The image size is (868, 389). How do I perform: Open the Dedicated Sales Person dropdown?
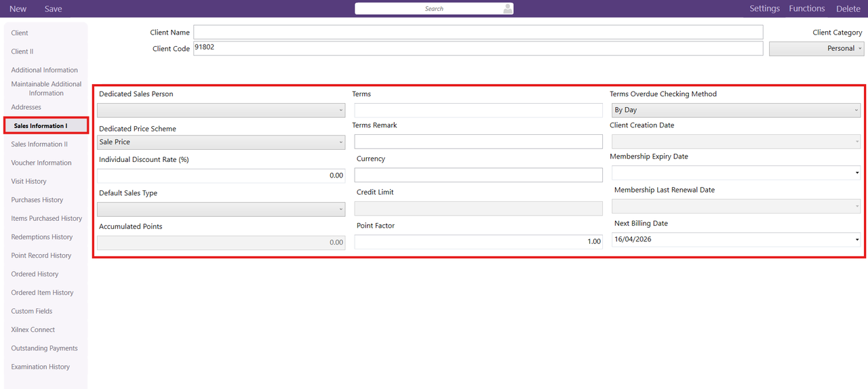(x=220, y=110)
